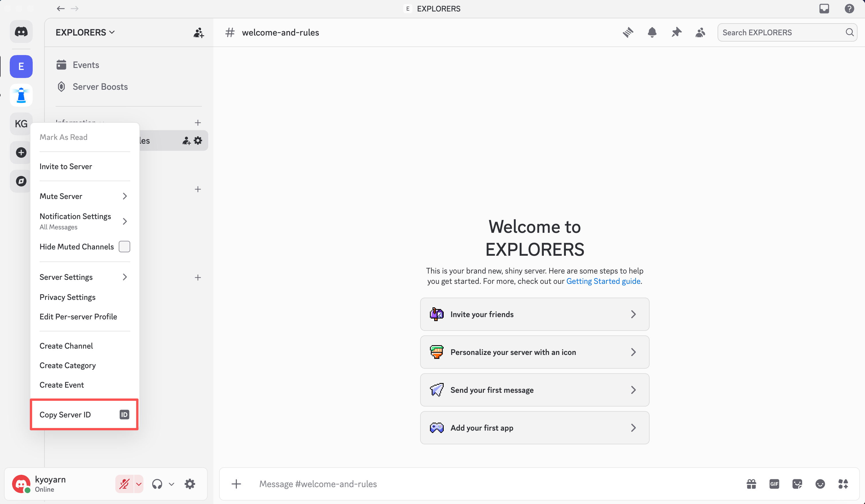Click the welcome-and-rules channel title
This screenshot has width=865, height=504.
280,32
